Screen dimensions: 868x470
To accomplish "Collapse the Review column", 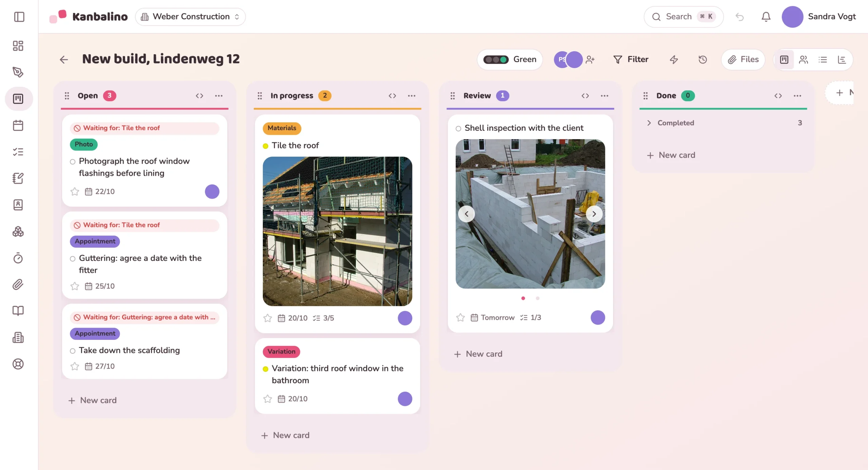I will (x=585, y=96).
